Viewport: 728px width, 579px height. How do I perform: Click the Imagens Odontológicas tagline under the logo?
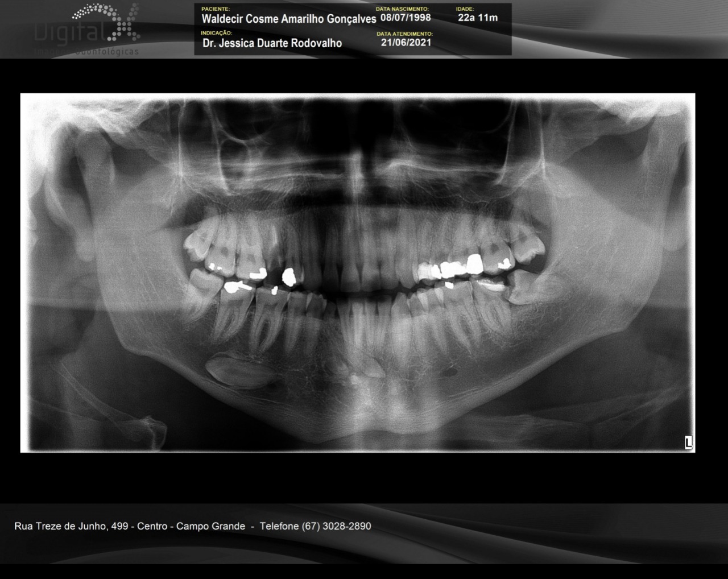click(86, 52)
